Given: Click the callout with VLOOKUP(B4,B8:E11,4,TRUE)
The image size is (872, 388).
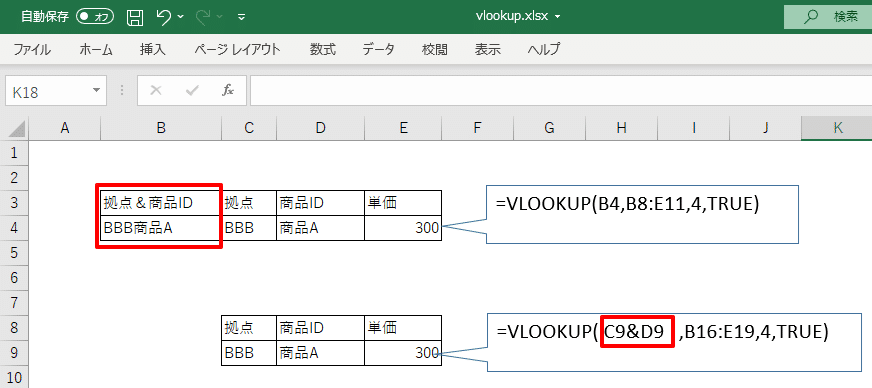Looking at the screenshot, I should [642, 215].
